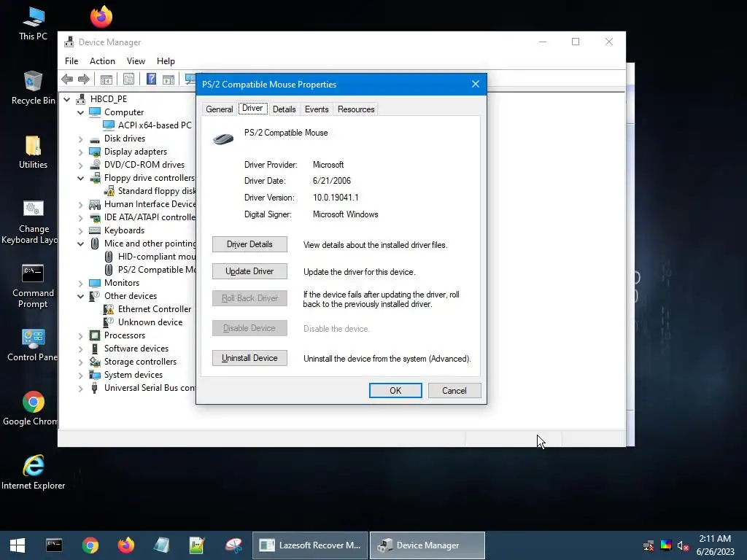The height and width of the screenshot is (560, 747).
Task: Click the muted volume tray icon
Action: point(683,545)
